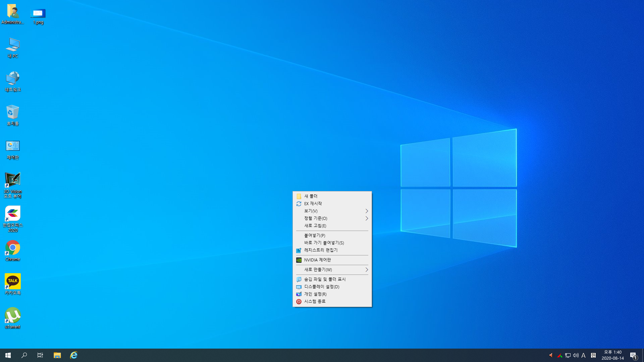Open 레지스트리 편집기 from context menu
Screen dimensions: 644x362
click(332, 250)
